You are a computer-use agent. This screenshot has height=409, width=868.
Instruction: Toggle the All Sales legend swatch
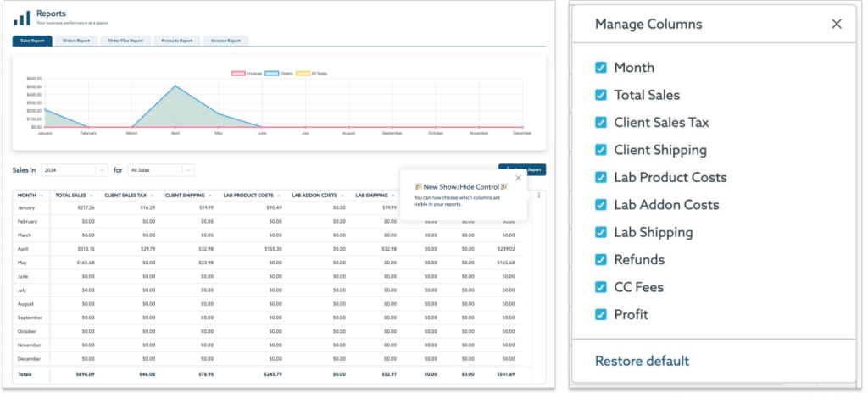click(x=303, y=73)
